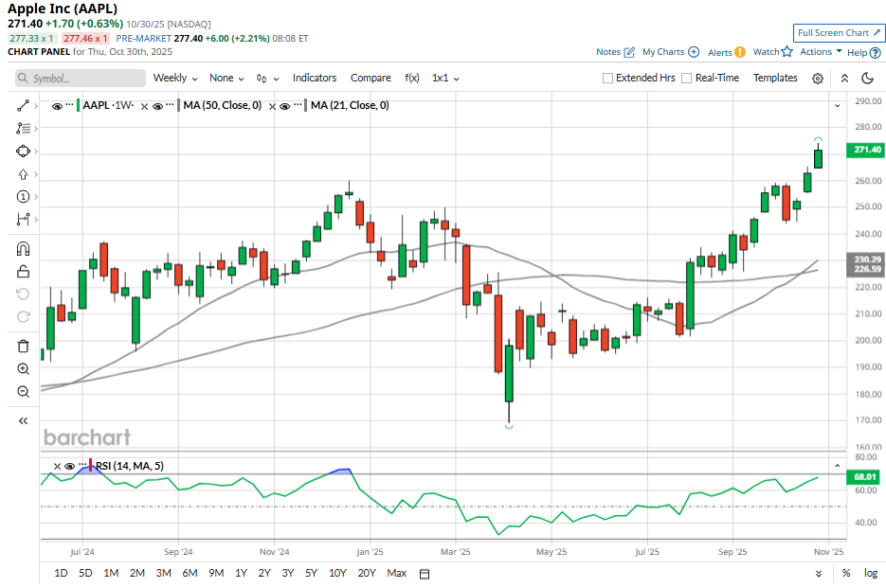
Task: Open chart settings gear
Action: 818,79
